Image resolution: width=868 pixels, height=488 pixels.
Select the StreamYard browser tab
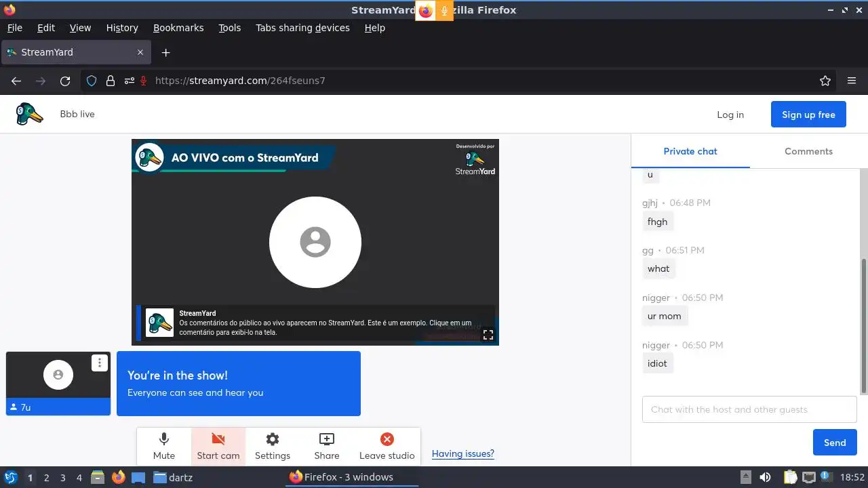tap(76, 52)
